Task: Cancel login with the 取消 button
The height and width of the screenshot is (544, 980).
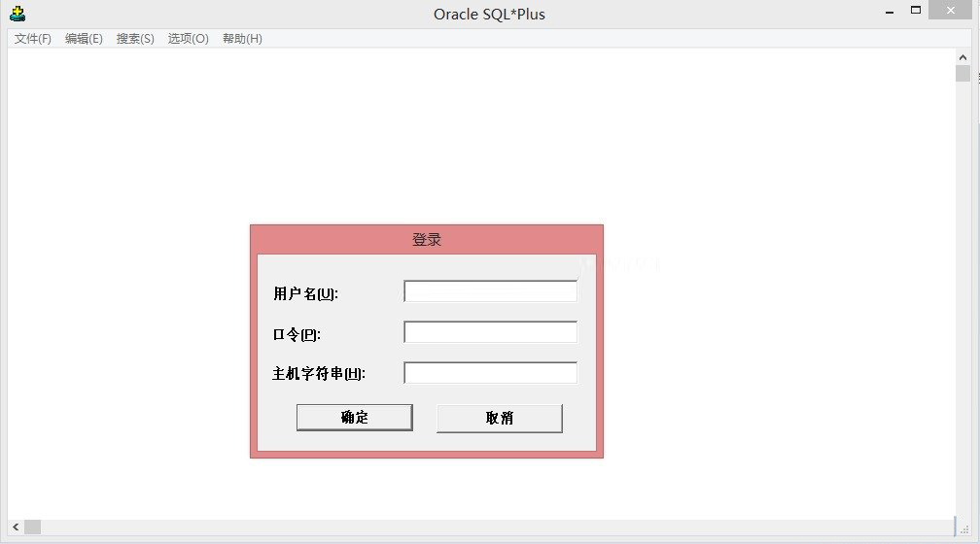Action: 500,418
